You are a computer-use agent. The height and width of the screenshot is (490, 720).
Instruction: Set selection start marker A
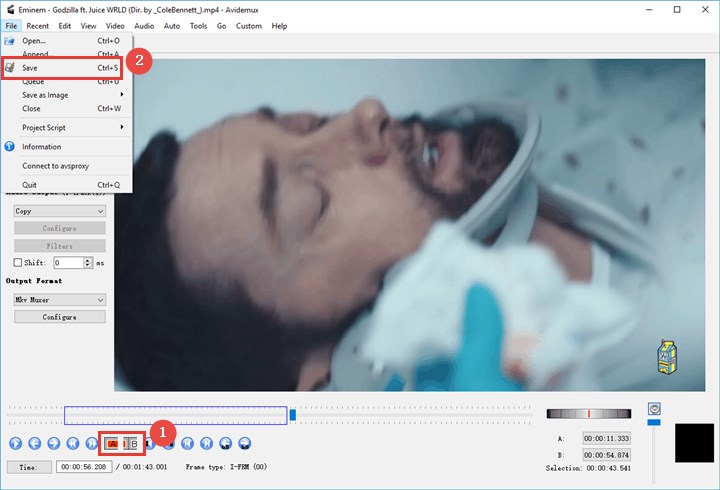pos(112,444)
